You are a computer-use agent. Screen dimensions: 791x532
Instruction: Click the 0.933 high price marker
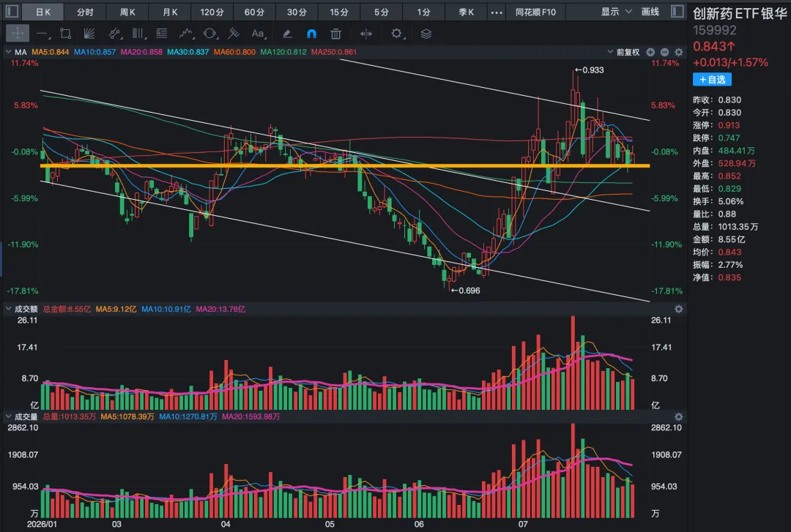pos(589,70)
